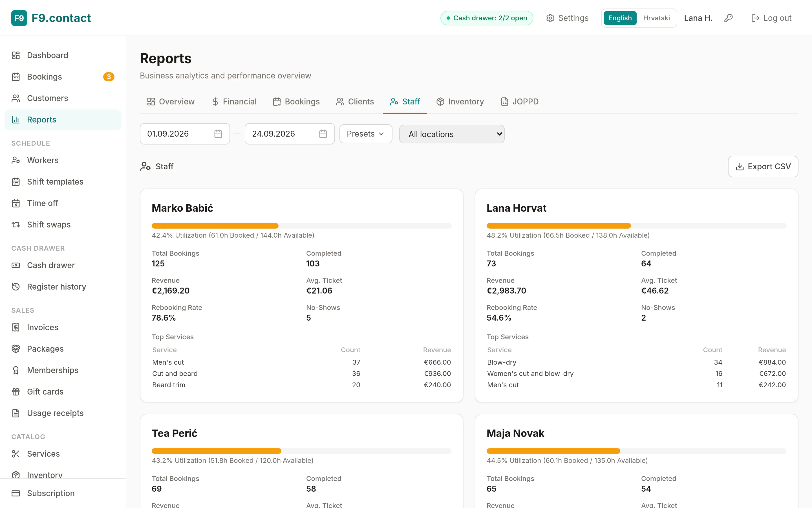Open Services in Catalog

tap(63, 454)
